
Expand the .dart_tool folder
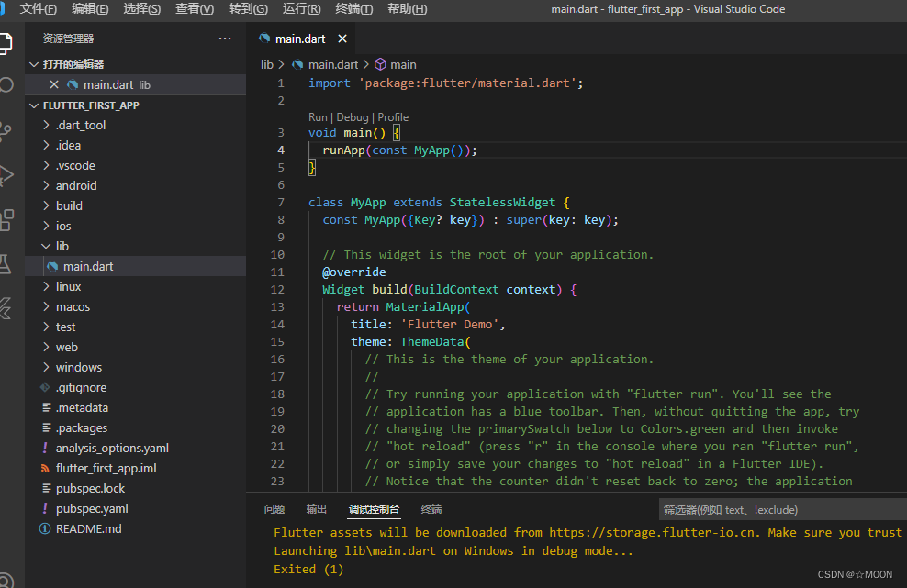pyautogui.click(x=46, y=125)
